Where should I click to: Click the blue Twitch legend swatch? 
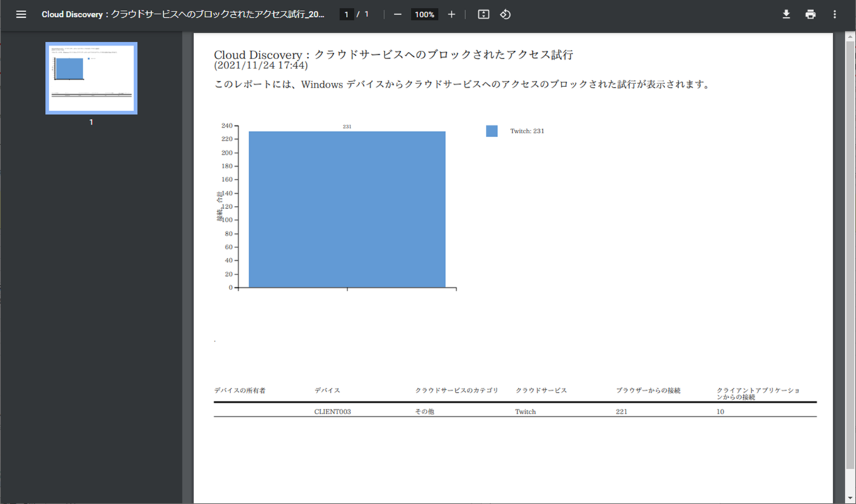point(491,130)
